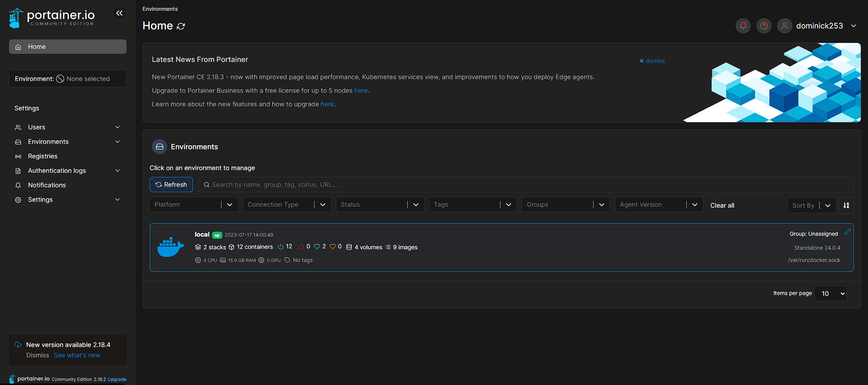Focus the environment search field
The image size is (868, 385).
tap(526, 185)
